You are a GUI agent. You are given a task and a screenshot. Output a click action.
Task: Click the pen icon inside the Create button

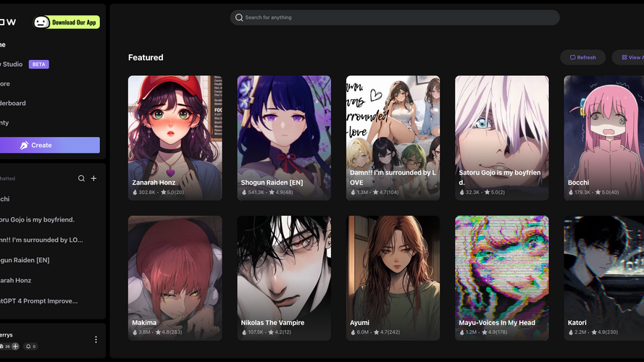click(24, 146)
